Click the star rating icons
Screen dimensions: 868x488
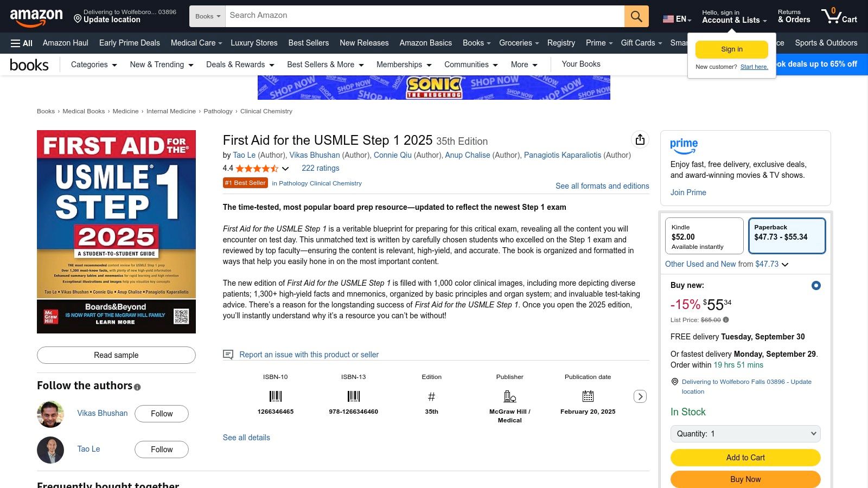[257, 169]
